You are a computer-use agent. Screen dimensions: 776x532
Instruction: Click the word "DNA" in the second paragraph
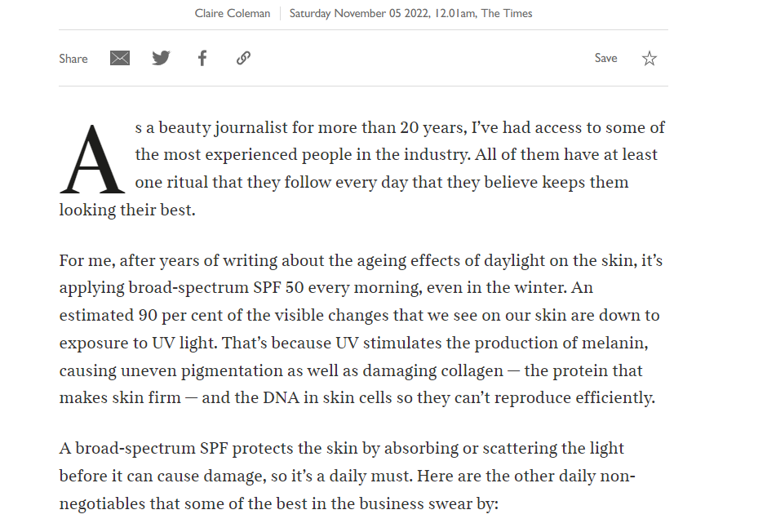[x=281, y=398]
